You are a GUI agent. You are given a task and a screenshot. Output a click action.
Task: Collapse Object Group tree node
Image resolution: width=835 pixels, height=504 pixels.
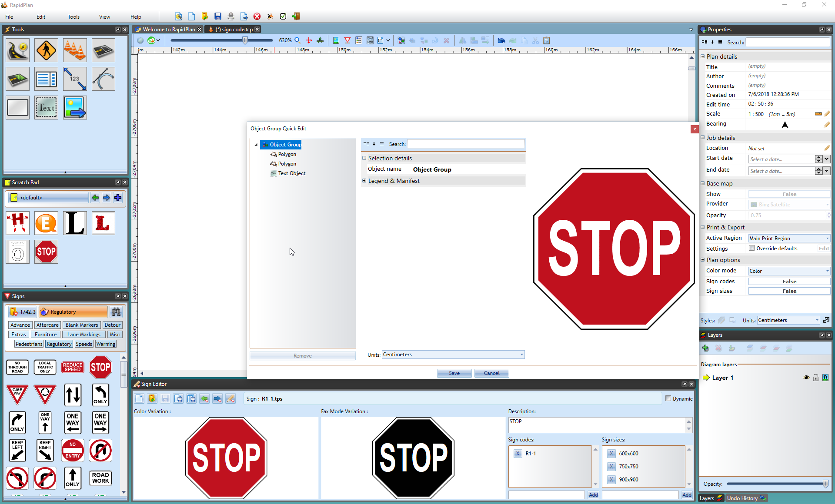click(x=256, y=145)
